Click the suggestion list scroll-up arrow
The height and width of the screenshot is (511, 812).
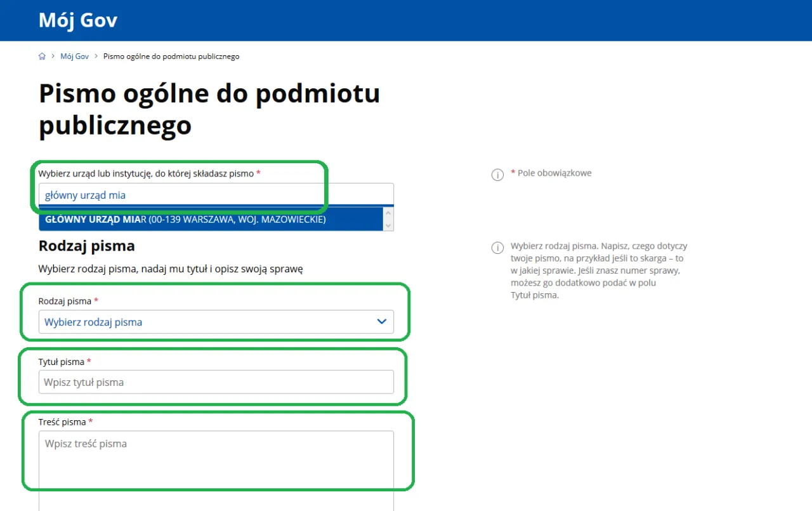pyautogui.click(x=388, y=214)
